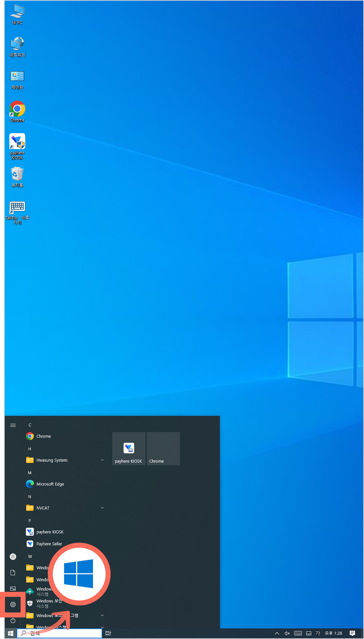Select the Chrome shortcut on the desktop
Image resolution: width=364 pixels, height=639 pixels.
coord(17,111)
